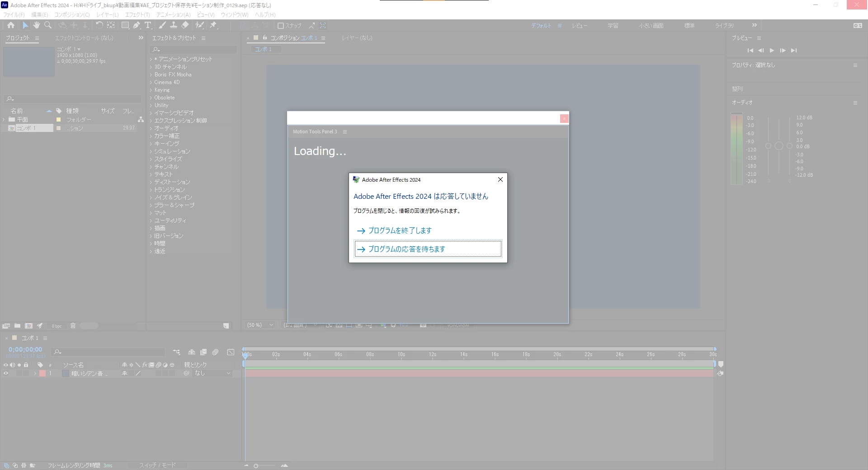Viewport: 868px width, 470px height.
Task: Select デフォルト workspace
Action: (x=541, y=26)
